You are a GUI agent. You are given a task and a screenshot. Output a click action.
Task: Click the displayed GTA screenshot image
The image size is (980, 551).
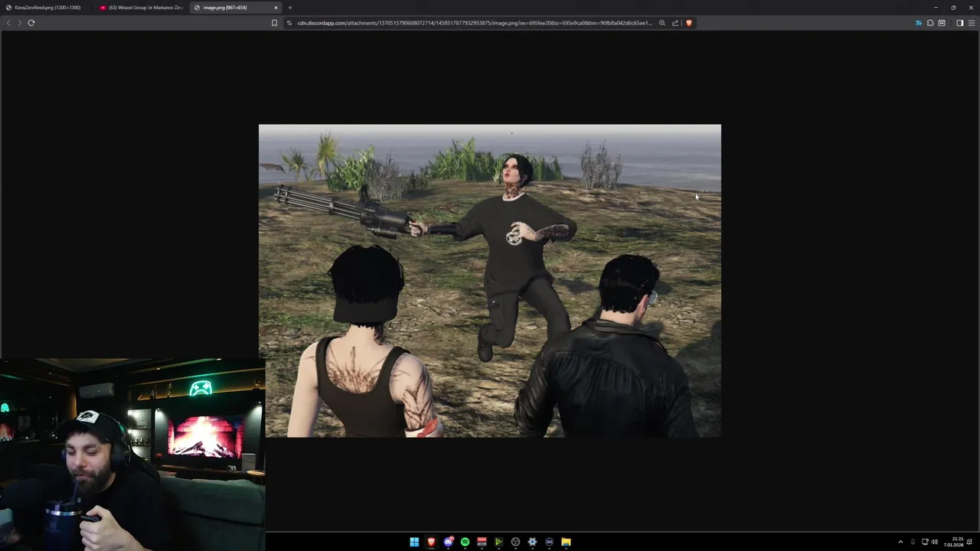[490, 281]
